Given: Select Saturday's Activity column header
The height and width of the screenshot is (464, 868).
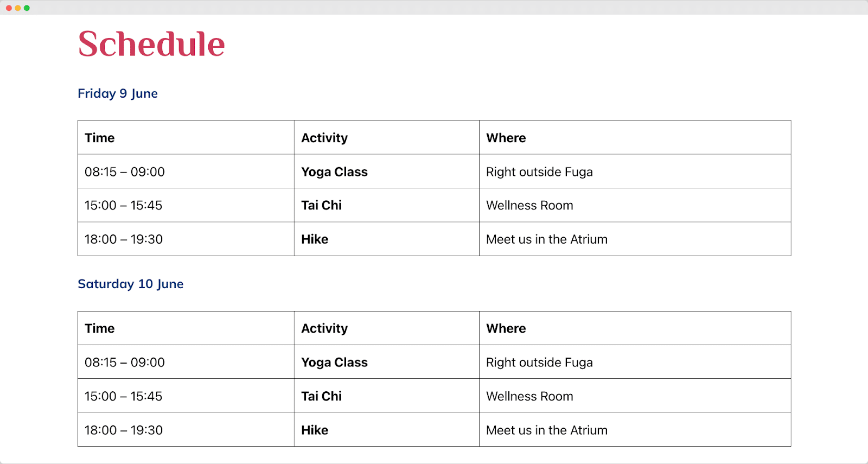Looking at the screenshot, I should pyautogui.click(x=387, y=328).
